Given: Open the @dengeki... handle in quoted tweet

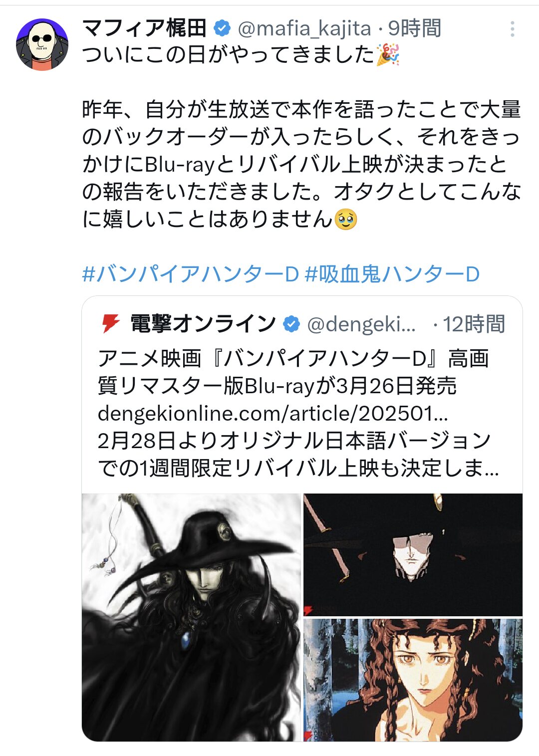Looking at the screenshot, I should tap(361, 324).
